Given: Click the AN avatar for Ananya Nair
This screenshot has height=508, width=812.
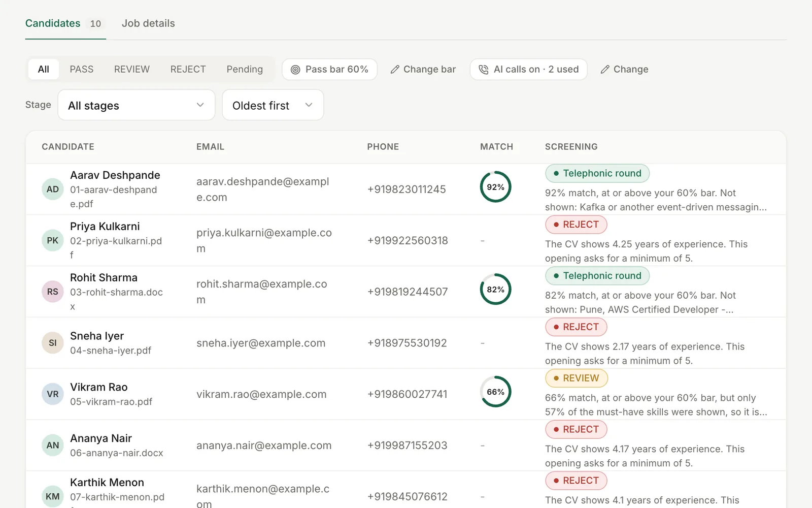Looking at the screenshot, I should click(x=53, y=446).
